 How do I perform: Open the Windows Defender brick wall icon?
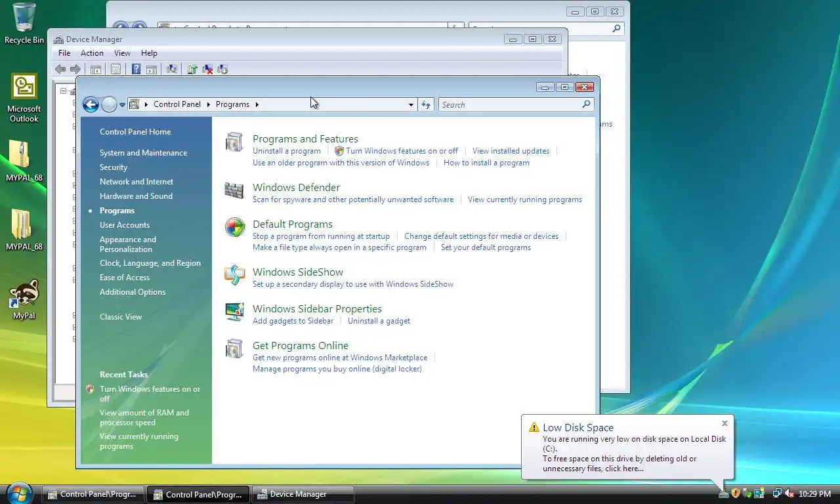234,190
